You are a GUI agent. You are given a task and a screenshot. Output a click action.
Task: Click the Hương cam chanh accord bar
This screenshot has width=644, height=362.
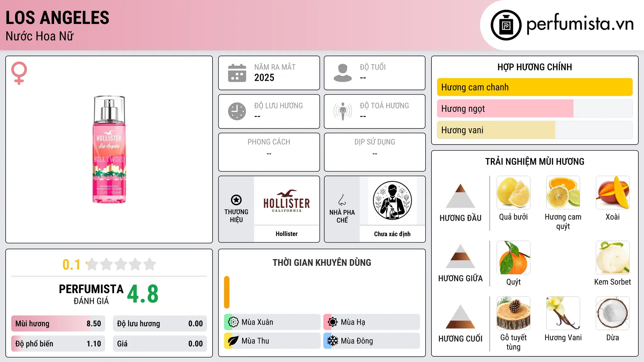pyautogui.click(x=535, y=87)
